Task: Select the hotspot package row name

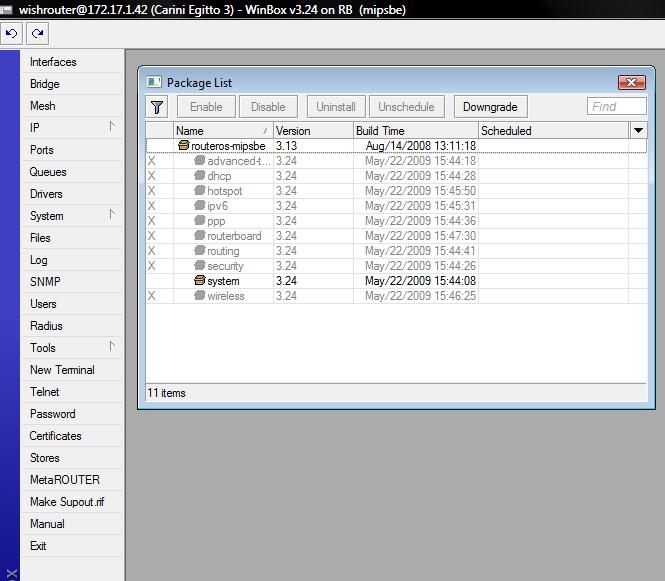Action: point(224,191)
